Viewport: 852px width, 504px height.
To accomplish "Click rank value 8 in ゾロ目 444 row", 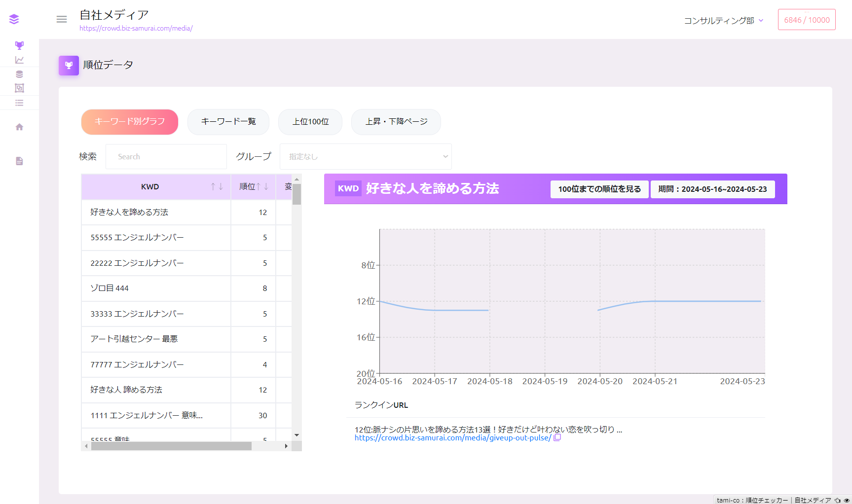I will point(265,288).
